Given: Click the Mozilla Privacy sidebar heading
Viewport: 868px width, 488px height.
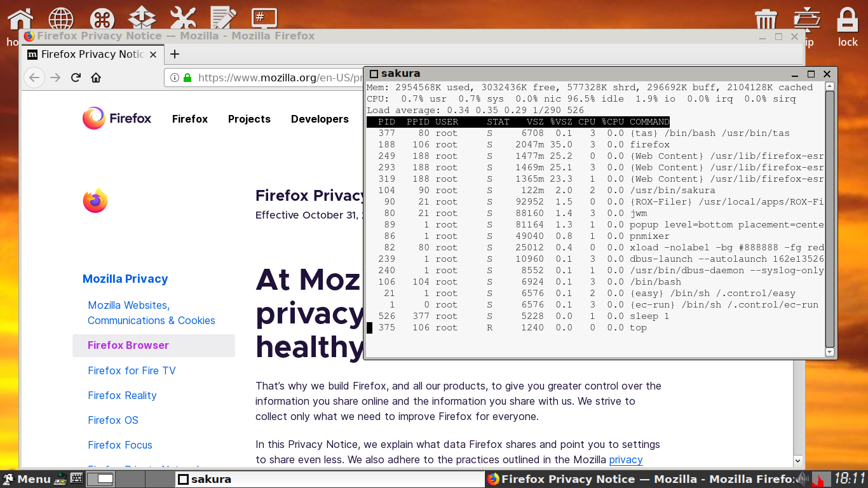Looking at the screenshot, I should point(125,278).
